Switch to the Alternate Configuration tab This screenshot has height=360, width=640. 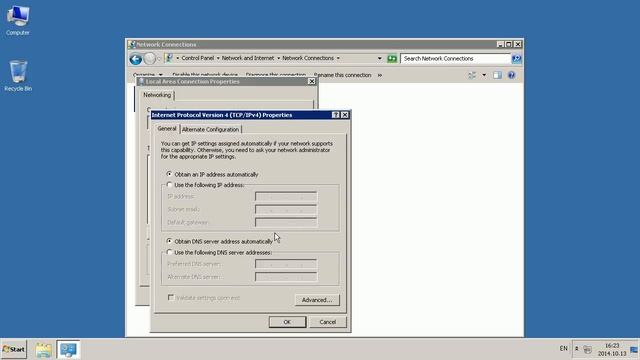[x=210, y=129]
